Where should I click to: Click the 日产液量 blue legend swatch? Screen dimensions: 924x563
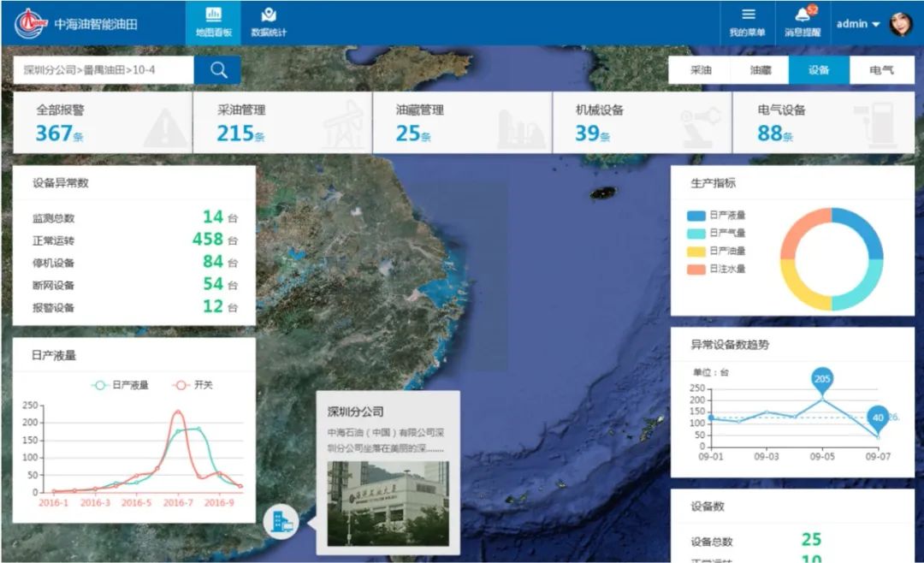(x=696, y=216)
